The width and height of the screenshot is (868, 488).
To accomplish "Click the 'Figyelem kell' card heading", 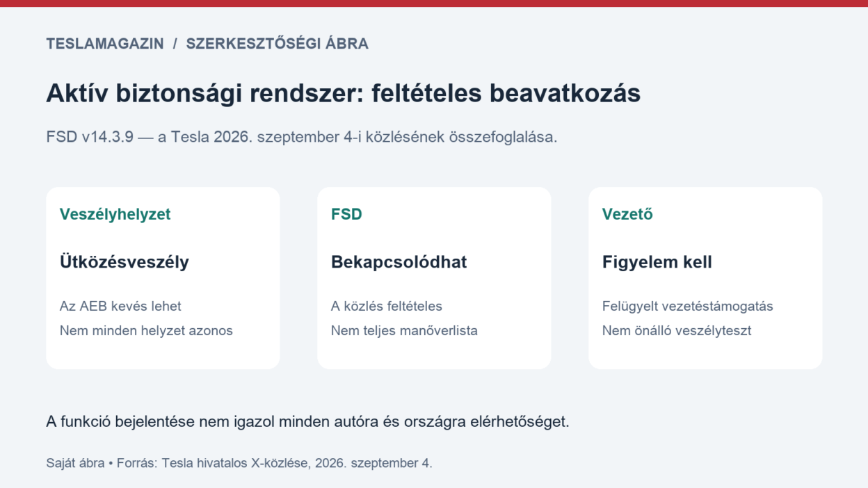I will (x=657, y=262).
